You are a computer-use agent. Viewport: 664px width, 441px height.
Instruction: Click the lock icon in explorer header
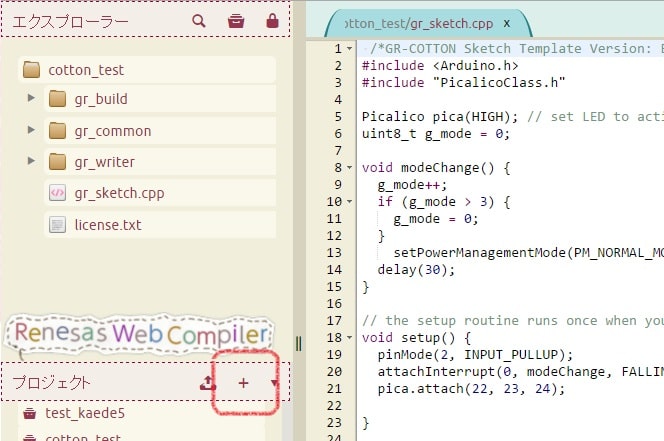(x=272, y=20)
